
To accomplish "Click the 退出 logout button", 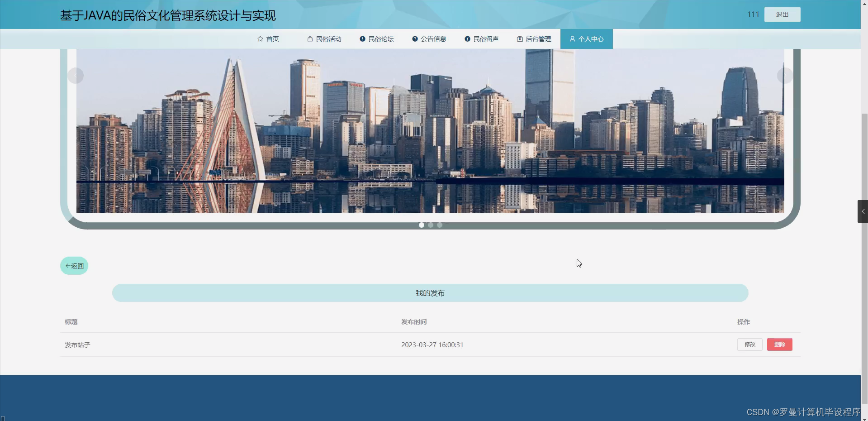I will (782, 14).
